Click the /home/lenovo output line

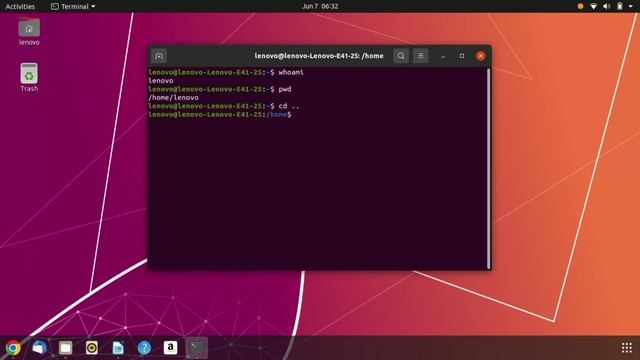pyautogui.click(x=173, y=98)
